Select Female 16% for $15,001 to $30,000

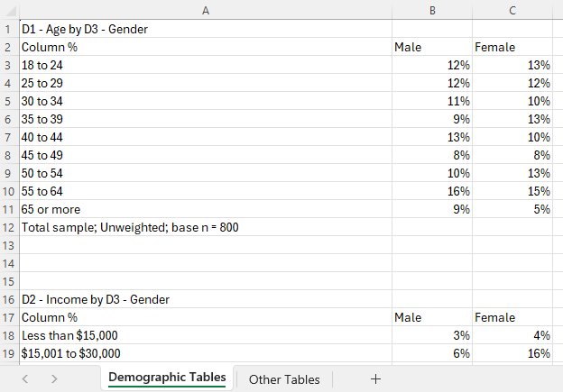click(512, 353)
